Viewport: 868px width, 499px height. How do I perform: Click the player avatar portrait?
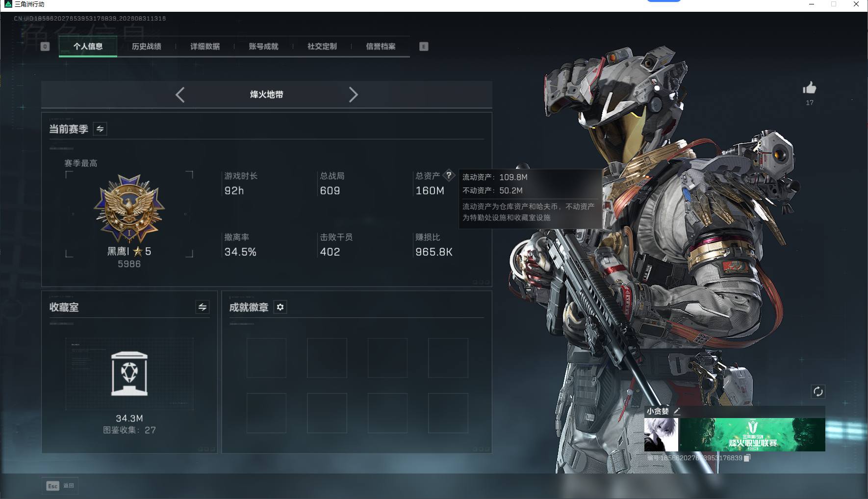pyautogui.click(x=661, y=435)
